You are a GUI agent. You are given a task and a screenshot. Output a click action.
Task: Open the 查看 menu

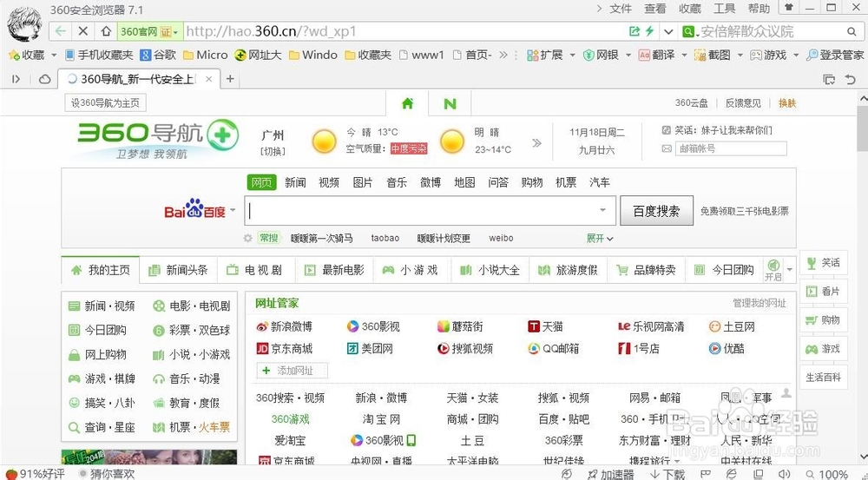coord(654,9)
